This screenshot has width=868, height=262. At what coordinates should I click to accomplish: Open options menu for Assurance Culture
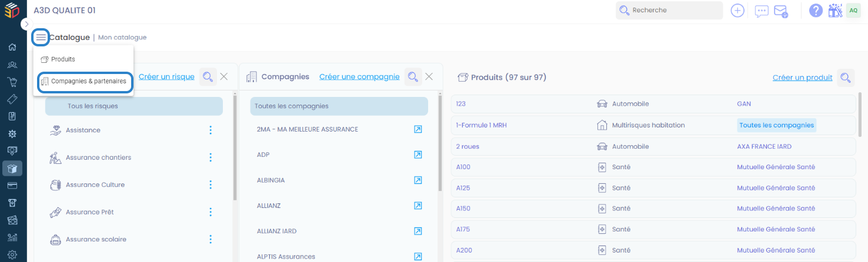click(x=211, y=184)
